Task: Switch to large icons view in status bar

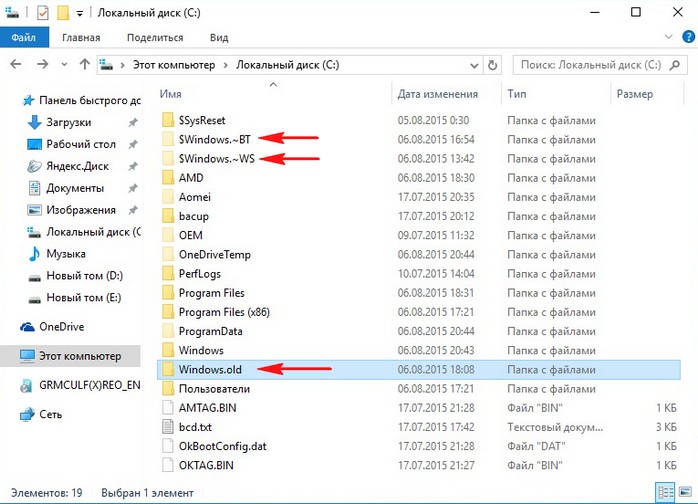Action: point(685,494)
